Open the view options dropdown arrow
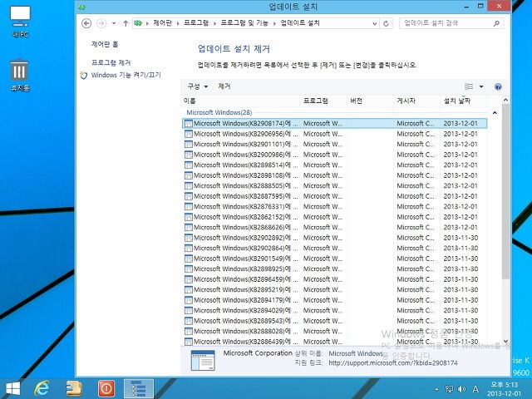This screenshot has height=399, width=532. [481, 86]
